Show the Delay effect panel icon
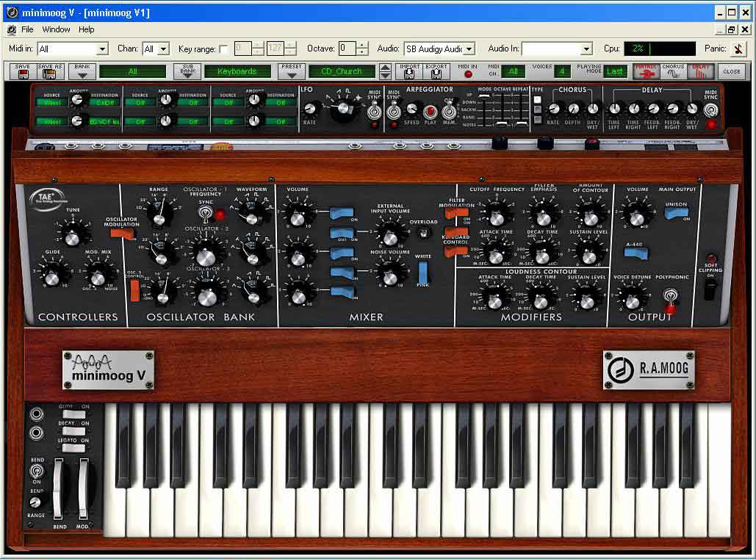The width and height of the screenshot is (756, 559). click(701, 71)
